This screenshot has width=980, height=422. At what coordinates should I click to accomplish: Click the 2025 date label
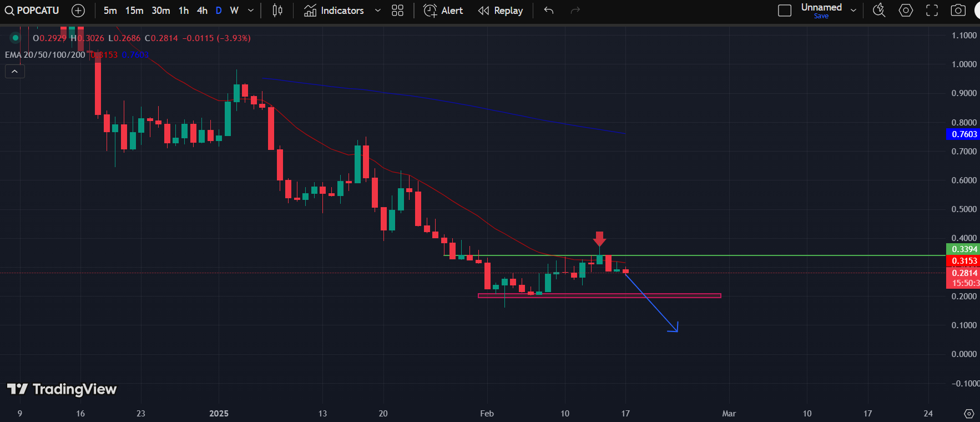[x=219, y=414]
